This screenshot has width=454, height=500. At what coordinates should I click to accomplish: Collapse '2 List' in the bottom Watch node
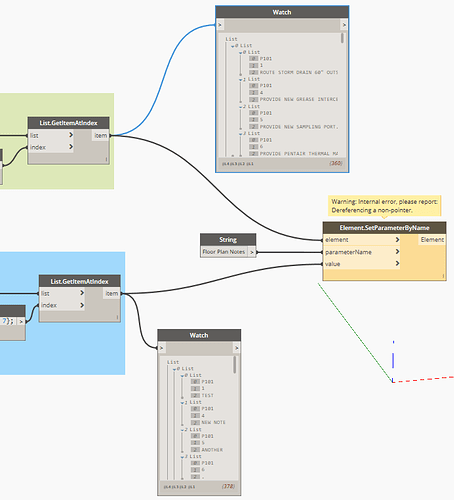pyautogui.click(x=182, y=430)
